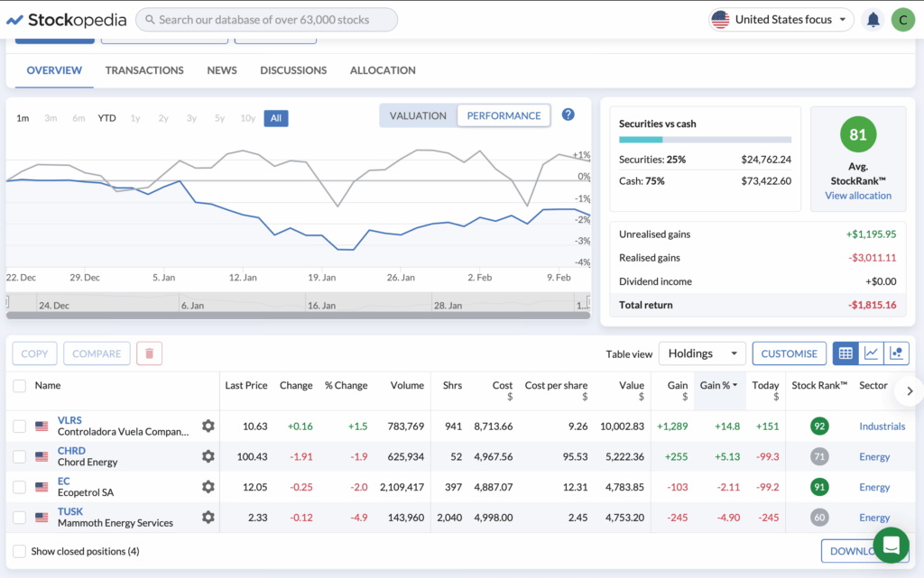
Task: Open the Allocation tab
Action: 383,70
